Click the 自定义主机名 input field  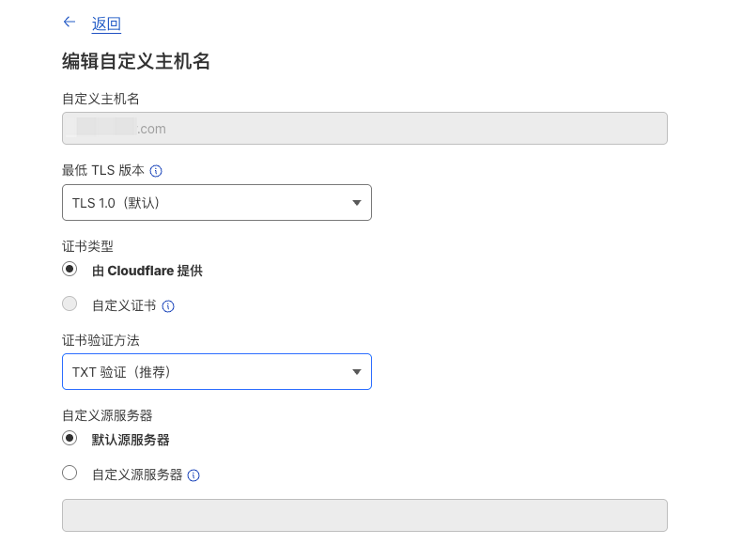[x=364, y=129]
